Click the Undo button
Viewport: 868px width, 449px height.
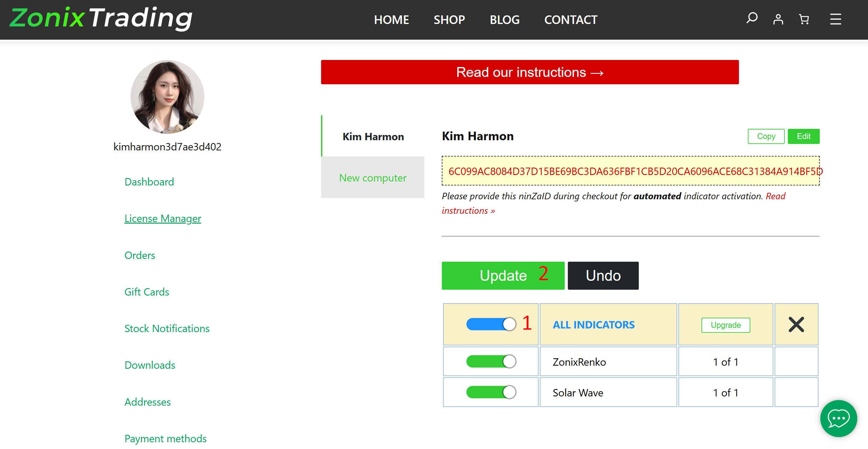(603, 276)
